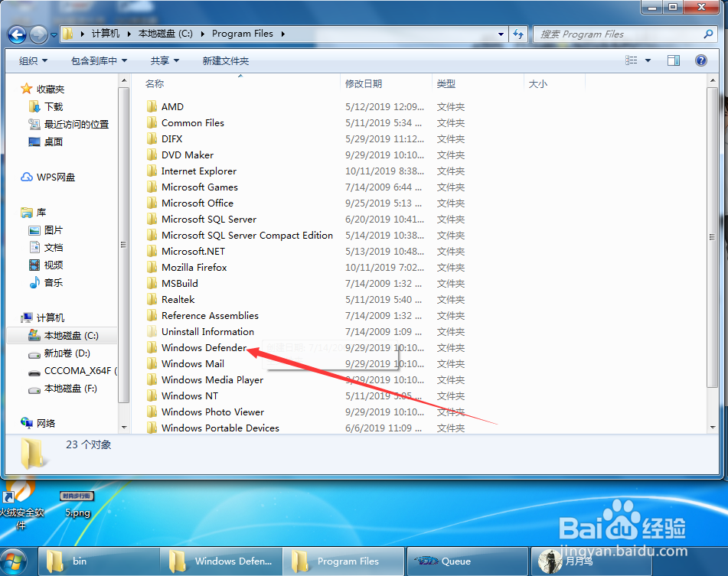Open 5.png desktop file
This screenshot has width=728, height=576.
pyautogui.click(x=77, y=503)
